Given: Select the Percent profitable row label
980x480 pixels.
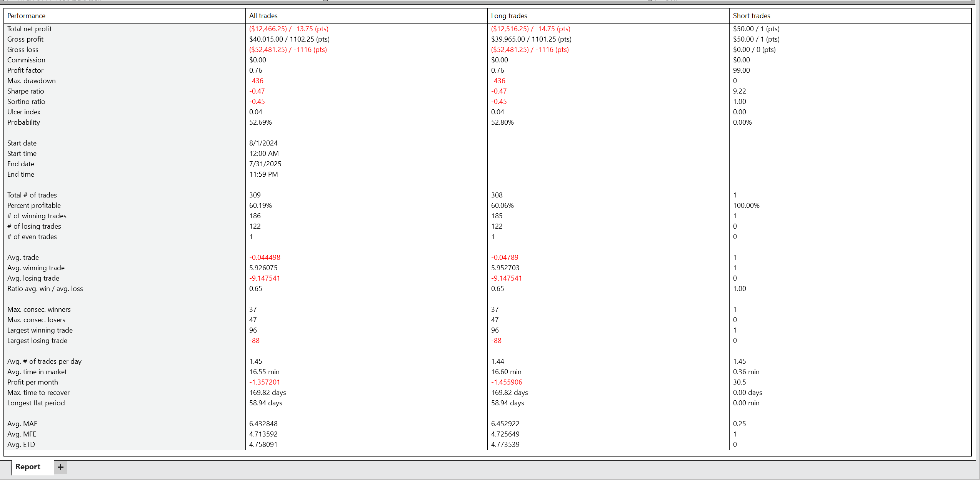Looking at the screenshot, I should (34, 206).
